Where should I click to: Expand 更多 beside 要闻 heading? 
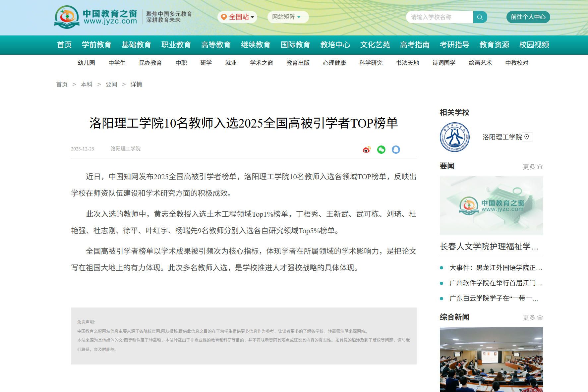pyautogui.click(x=532, y=167)
